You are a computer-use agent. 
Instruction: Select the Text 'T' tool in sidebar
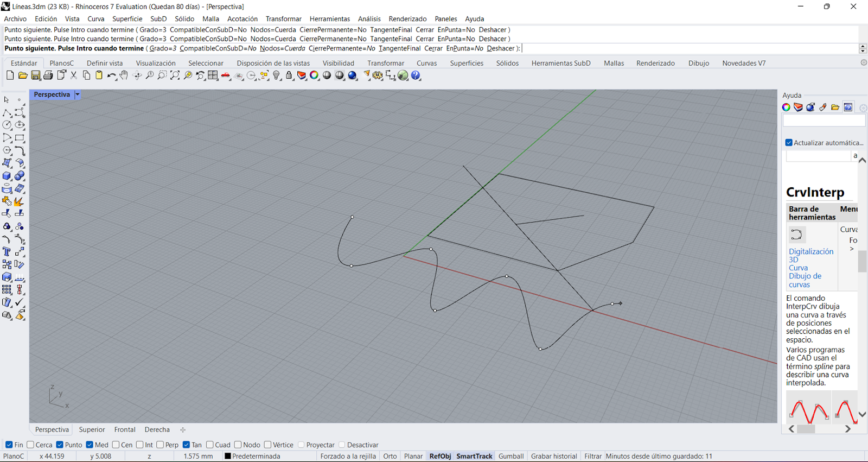[7, 252]
